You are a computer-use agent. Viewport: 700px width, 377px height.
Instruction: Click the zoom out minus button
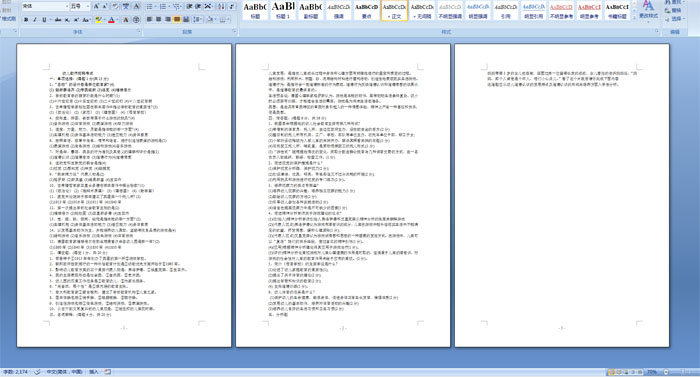[x=666, y=372]
